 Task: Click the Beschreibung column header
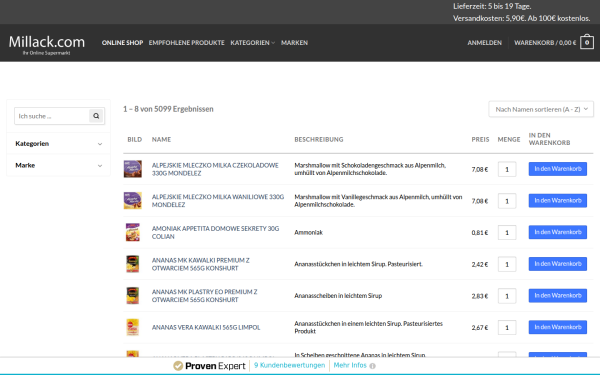pos(319,139)
